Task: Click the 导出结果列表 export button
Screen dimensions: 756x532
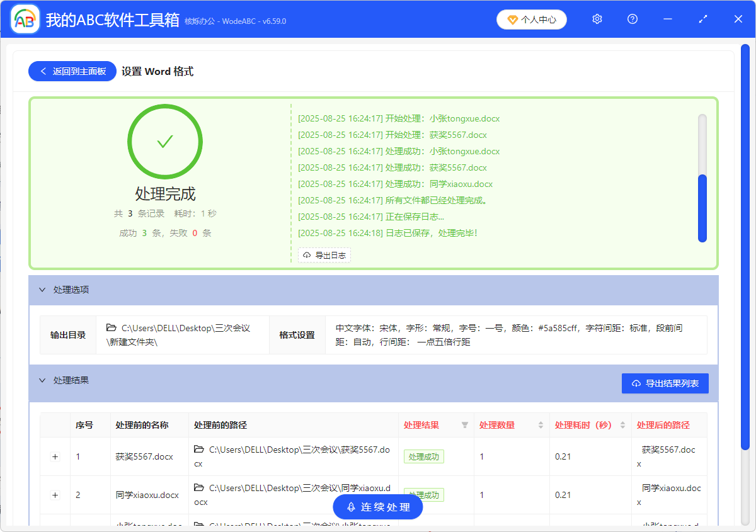Action: [665, 383]
